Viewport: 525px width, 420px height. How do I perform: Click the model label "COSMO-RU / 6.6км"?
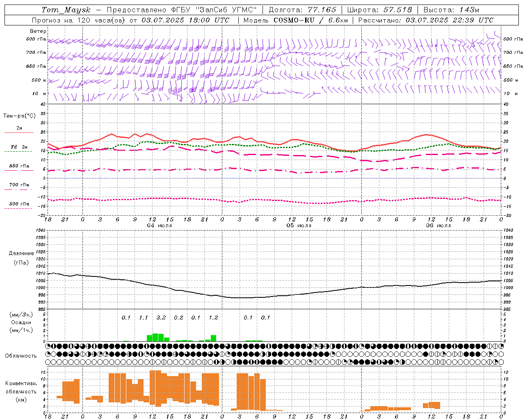pos(310,20)
